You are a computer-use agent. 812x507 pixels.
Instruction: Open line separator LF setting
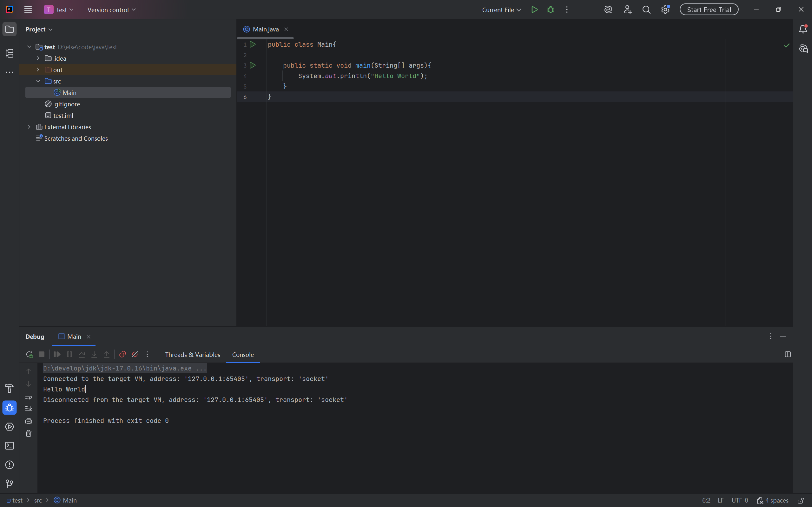721,500
